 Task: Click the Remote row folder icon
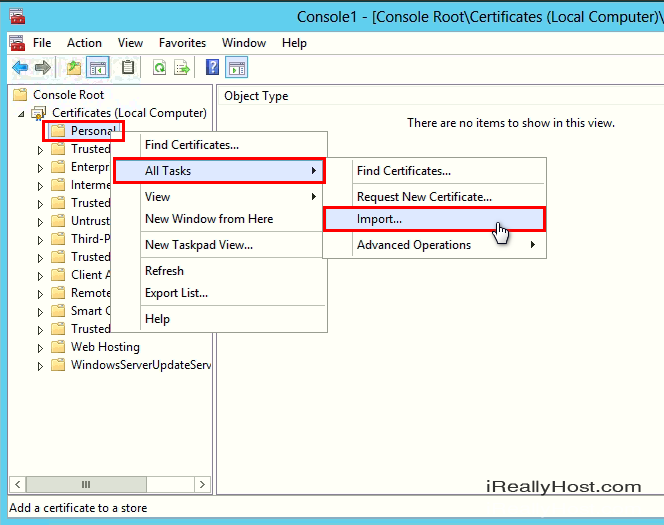tap(58, 293)
